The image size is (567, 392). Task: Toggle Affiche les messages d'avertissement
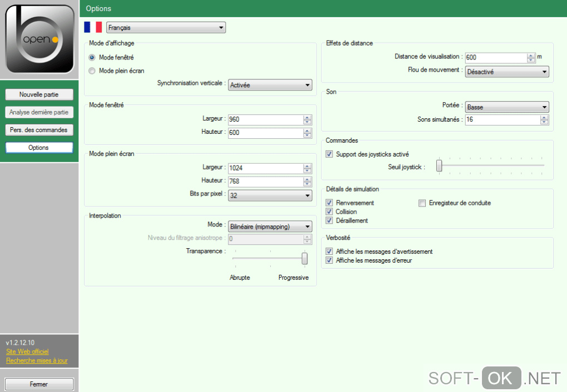(x=330, y=252)
